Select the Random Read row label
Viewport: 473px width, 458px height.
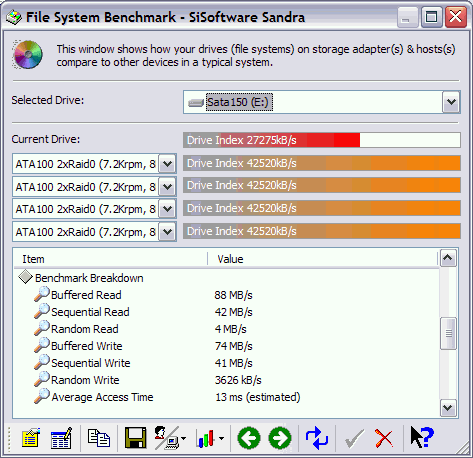click(x=85, y=329)
